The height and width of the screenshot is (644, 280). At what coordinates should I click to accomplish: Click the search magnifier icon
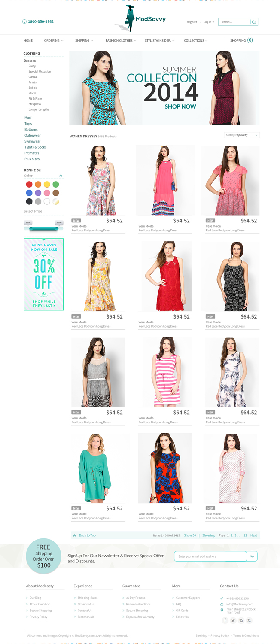(x=254, y=22)
